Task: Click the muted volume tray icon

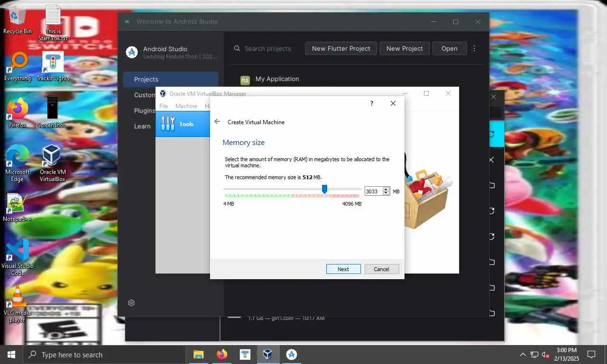Action: (546, 355)
